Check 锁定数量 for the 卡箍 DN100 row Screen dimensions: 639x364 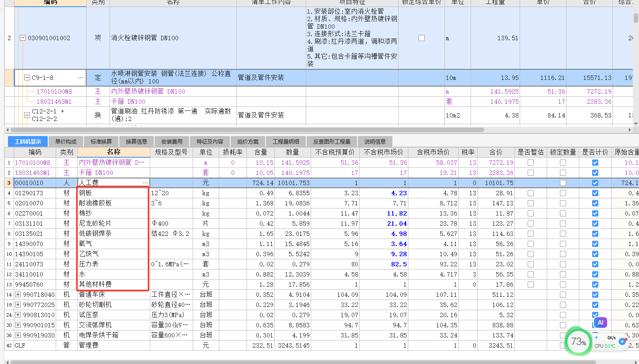pyautogui.click(x=563, y=173)
